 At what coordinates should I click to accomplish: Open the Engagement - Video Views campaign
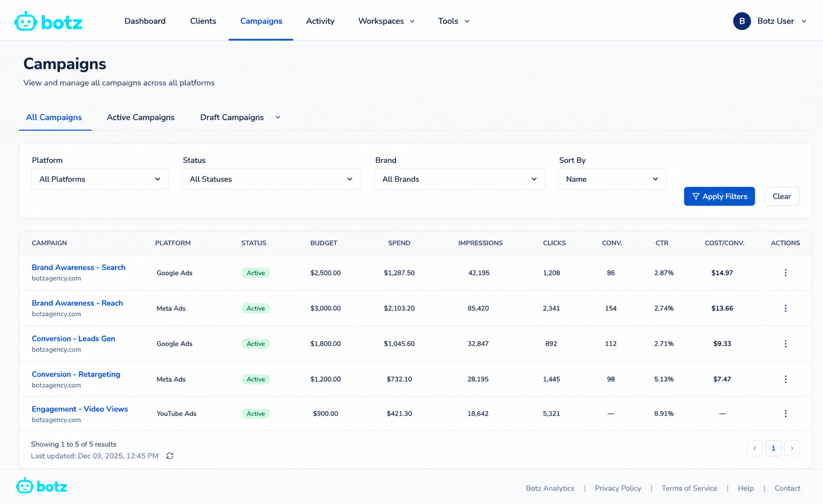pos(80,409)
